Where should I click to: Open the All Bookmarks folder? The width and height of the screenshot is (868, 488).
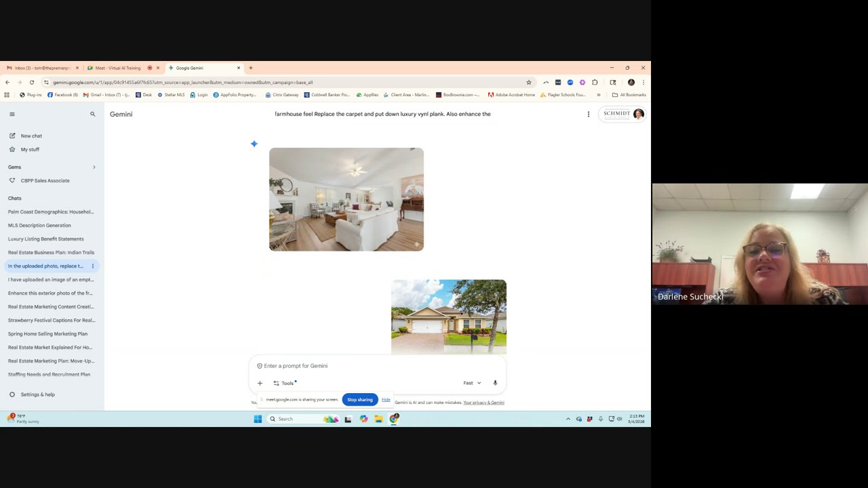(629, 95)
